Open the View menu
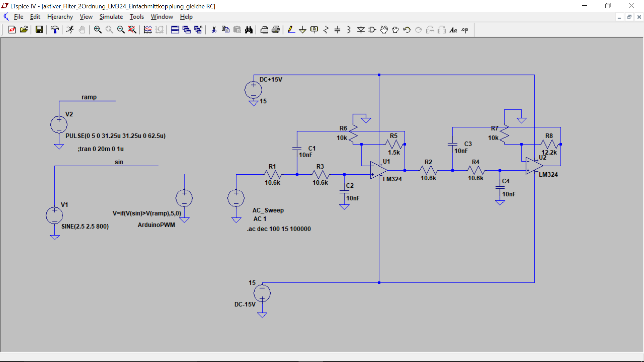This screenshot has height=362, width=644. pyautogui.click(x=86, y=17)
